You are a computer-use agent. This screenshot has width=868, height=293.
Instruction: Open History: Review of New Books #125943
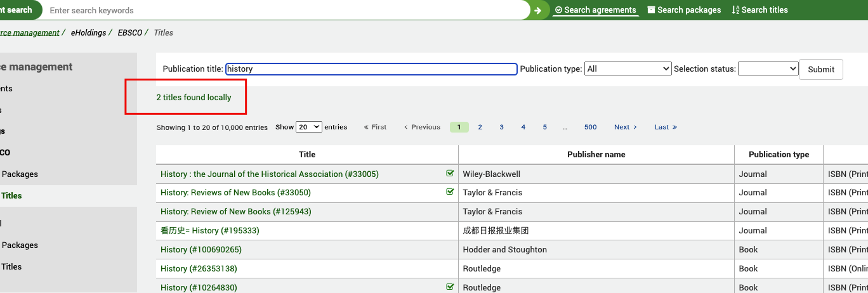click(235, 212)
